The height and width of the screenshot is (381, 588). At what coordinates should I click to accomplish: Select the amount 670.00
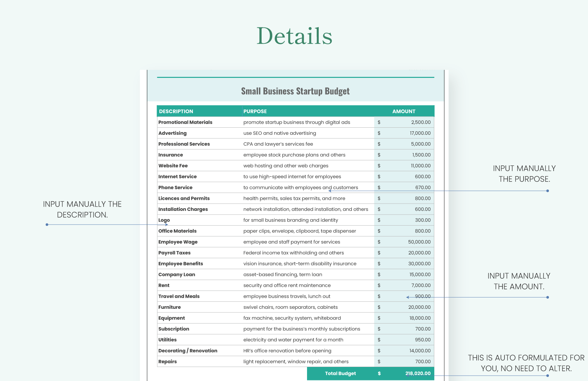pos(423,187)
